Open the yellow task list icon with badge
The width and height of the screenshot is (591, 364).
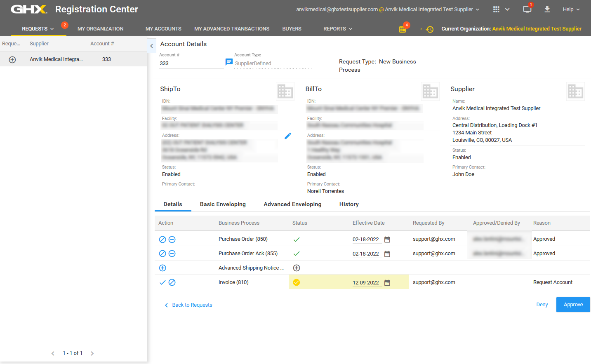403,29
